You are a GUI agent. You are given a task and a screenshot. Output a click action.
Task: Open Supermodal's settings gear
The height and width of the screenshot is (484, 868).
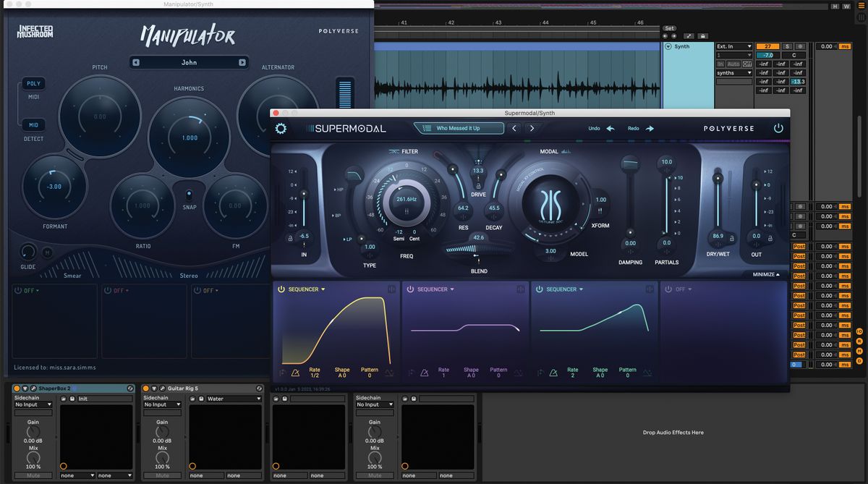[x=280, y=128]
